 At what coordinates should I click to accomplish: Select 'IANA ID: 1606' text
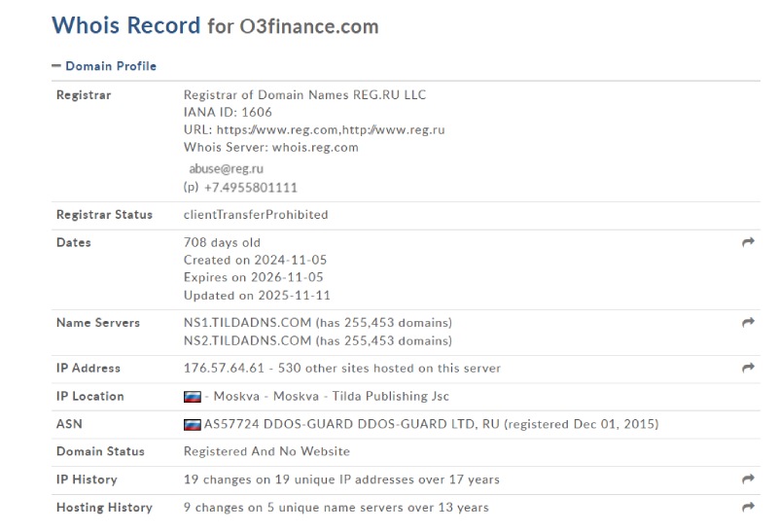tap(228, 112)
